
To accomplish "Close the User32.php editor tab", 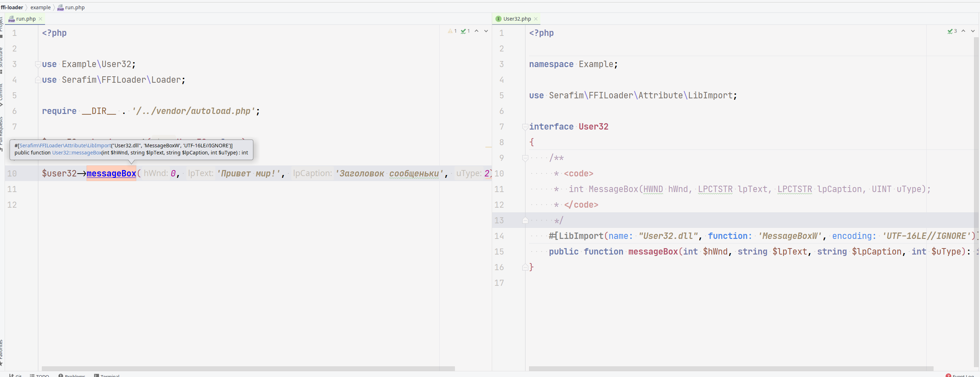I will [x=536, y=19].
